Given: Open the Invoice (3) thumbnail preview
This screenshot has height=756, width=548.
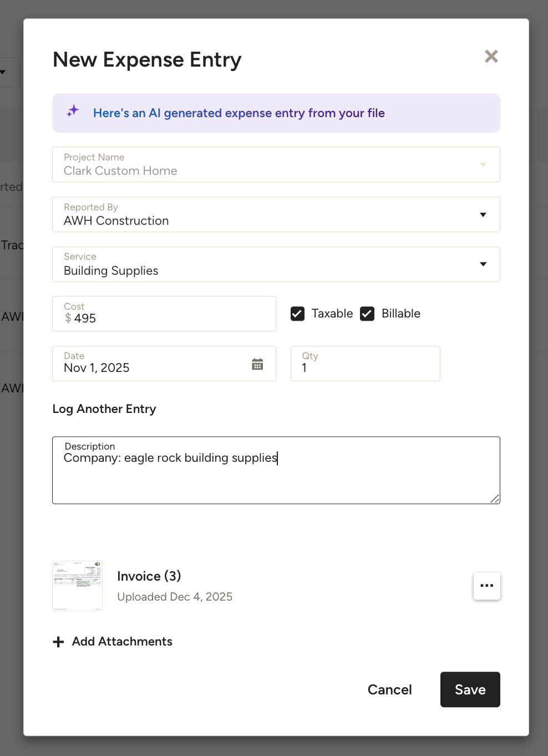Looking at the screenshot, I should pyautogui.click(x=77, y=586).
